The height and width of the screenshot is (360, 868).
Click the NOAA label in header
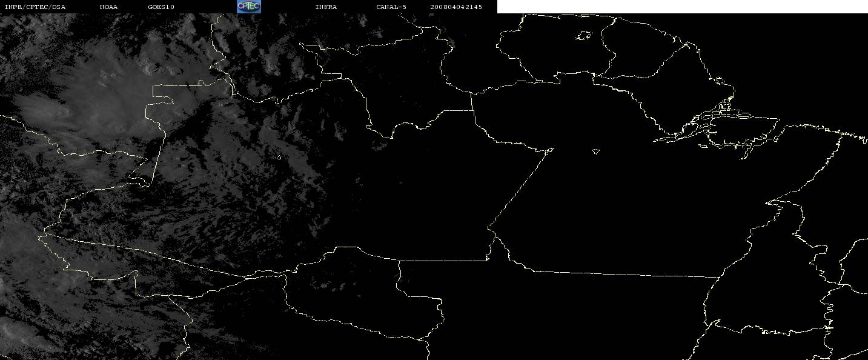click(108, 7)
